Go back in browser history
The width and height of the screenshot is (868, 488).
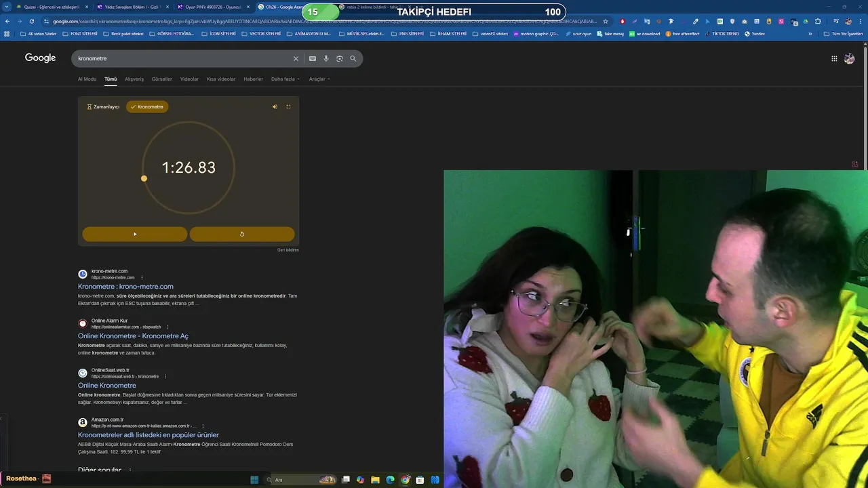7,21
